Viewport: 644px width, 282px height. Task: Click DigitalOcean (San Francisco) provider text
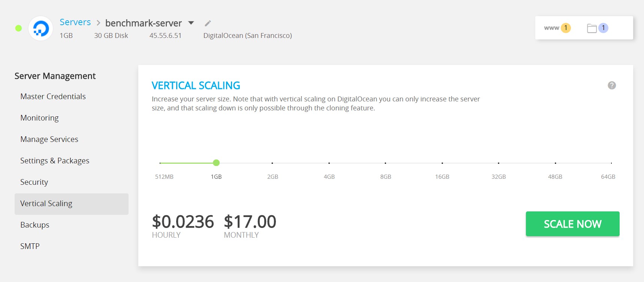pos(247,36)
